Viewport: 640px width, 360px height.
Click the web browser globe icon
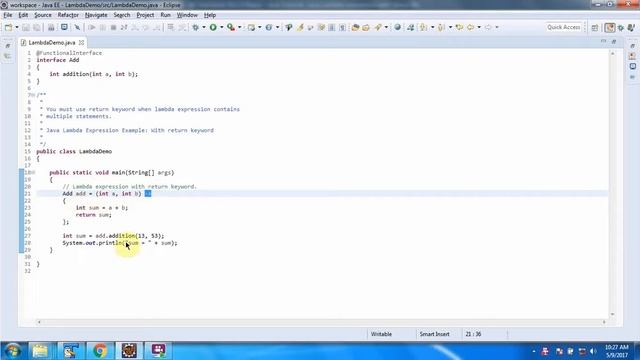398,27
